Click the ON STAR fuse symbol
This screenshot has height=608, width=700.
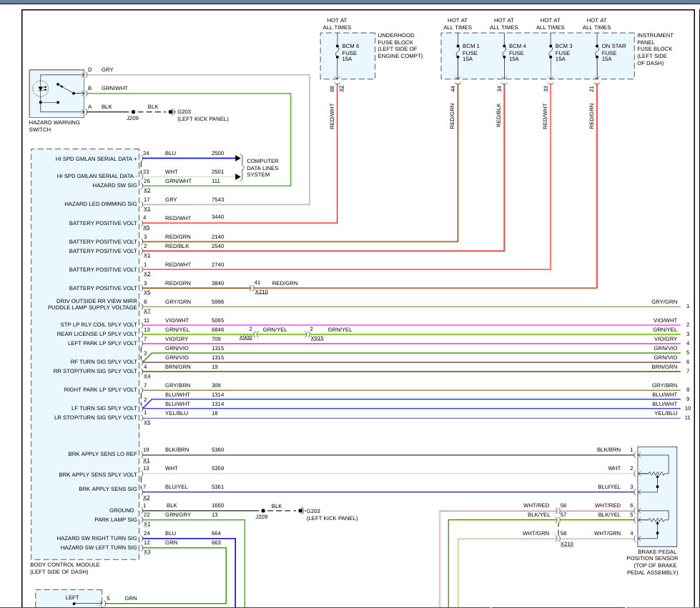click(597, 53)
